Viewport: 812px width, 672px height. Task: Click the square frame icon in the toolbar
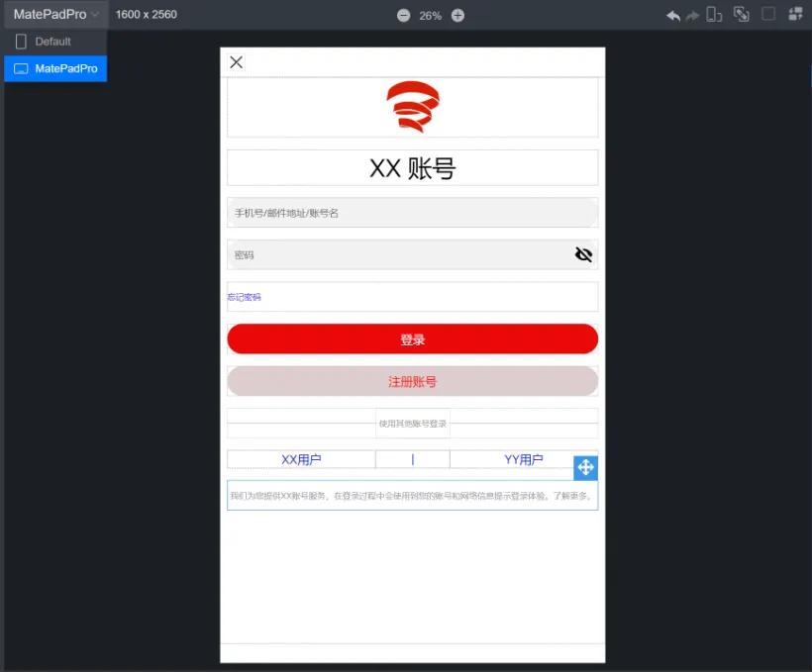tap(768, 14)
